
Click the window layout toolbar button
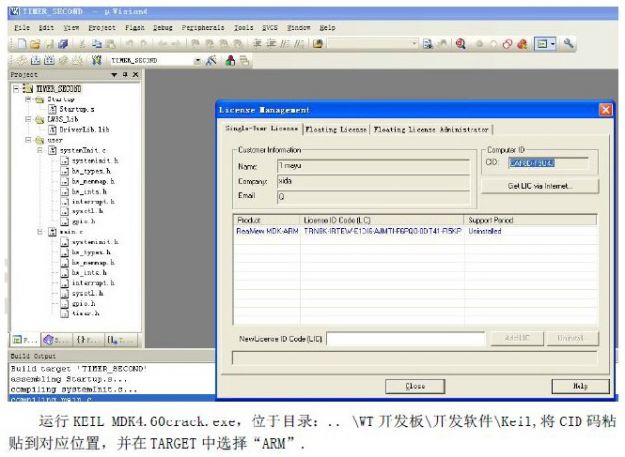[x=542, y=44]
